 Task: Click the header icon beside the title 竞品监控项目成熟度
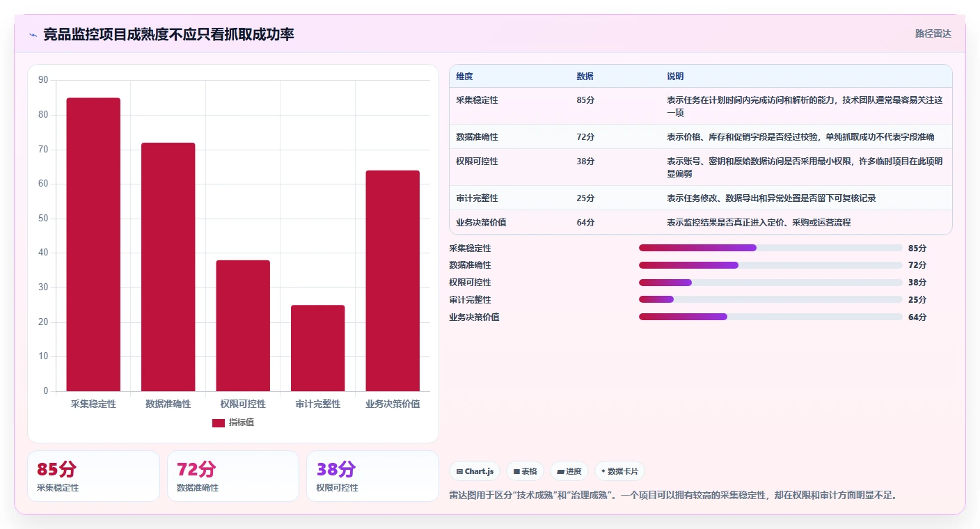33,34
